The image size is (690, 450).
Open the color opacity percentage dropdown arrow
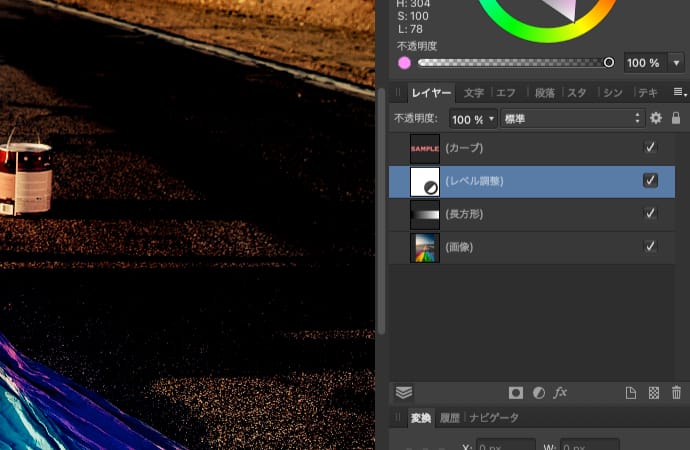[677, 63]
